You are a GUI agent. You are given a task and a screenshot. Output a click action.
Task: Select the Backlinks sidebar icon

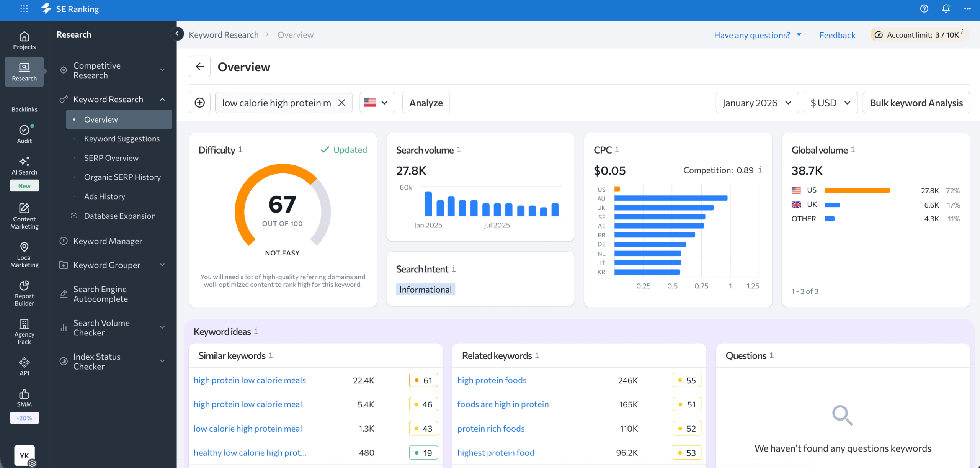click(x=24, y=103)
